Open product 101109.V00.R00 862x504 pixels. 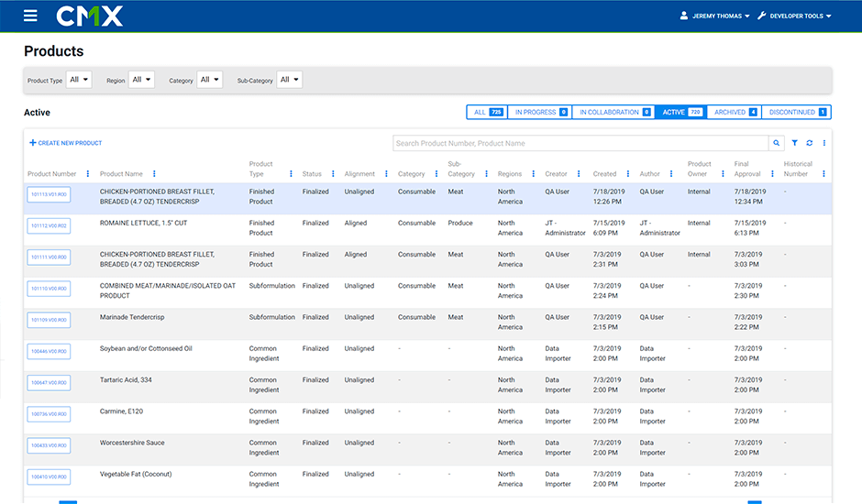(x=49, y=320)
